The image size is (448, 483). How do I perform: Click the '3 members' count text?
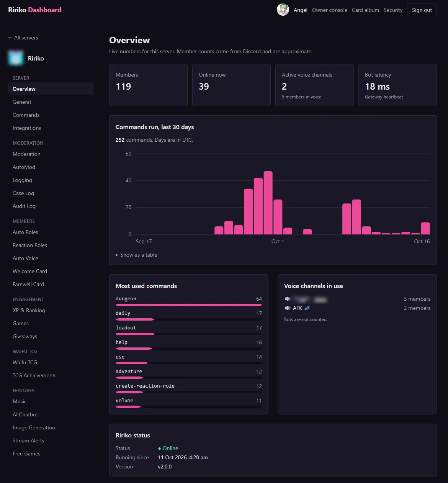[x=417, y=299]
